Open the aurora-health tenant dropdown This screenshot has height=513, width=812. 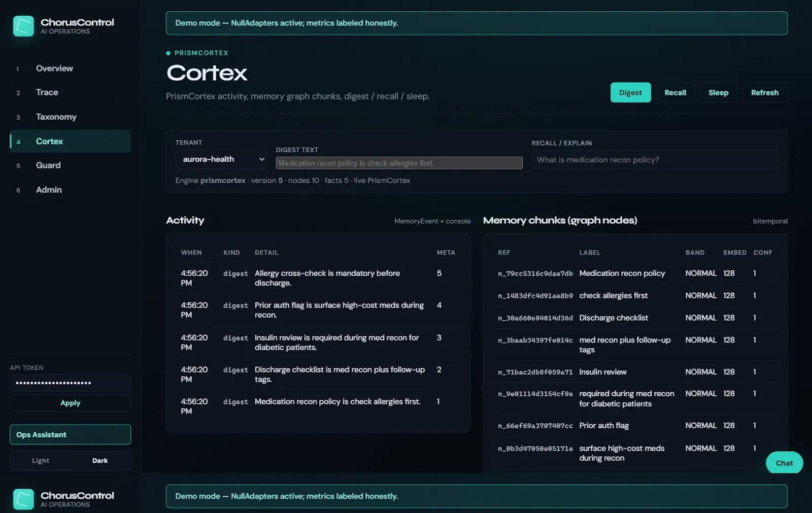click(x=221, y=159)
